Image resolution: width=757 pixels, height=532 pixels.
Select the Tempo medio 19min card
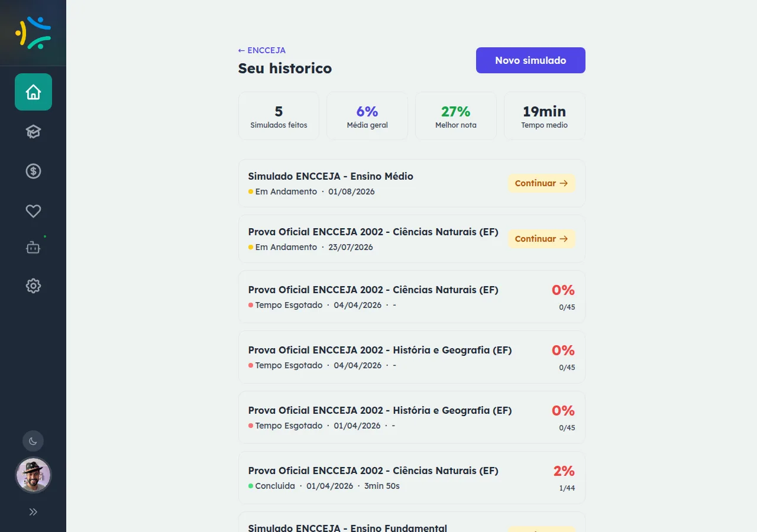[544, 116]
